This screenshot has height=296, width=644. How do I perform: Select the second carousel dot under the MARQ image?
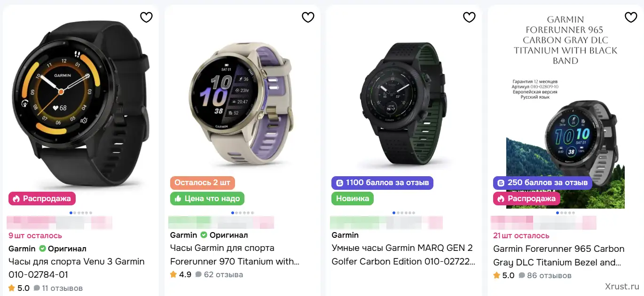click(398, 213)
